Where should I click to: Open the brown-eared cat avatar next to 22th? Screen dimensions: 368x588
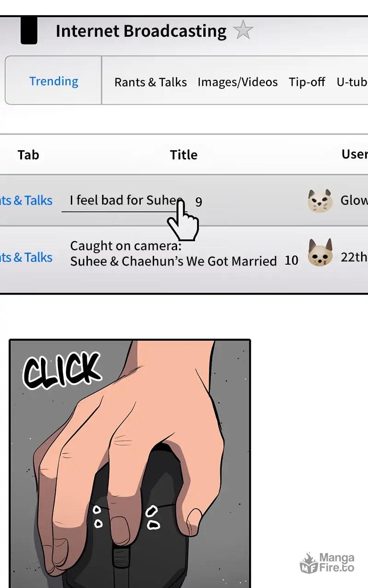[320, 253]
